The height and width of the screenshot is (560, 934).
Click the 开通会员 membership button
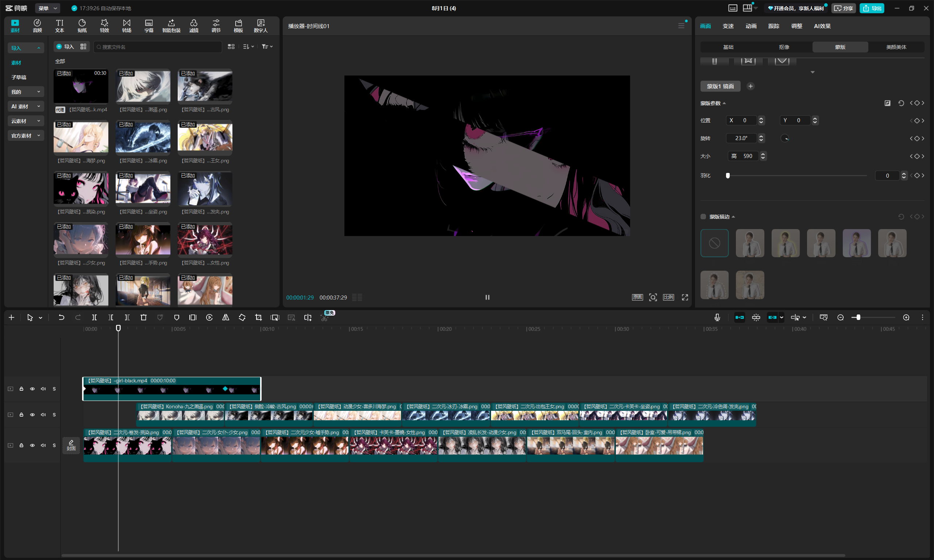coord(795,8)
